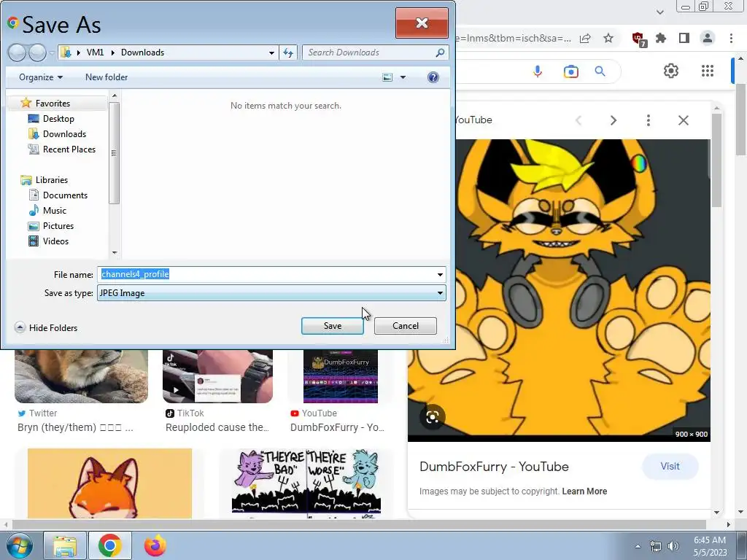Screen dimensions: 747x560
Task: Click the navigation pane scroll up arrow
Action: tap(115, 96)
